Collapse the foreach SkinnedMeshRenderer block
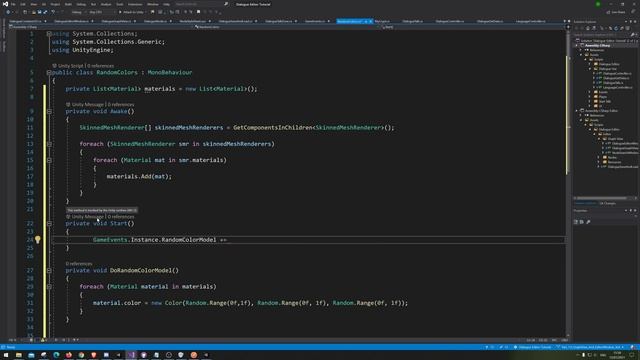 point(49,144)
